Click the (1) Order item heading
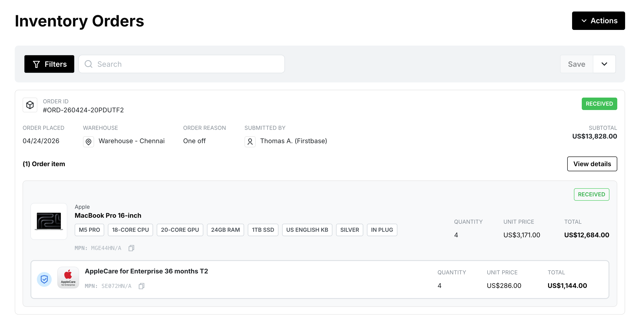Screen dimensions: 644x319 point(44,164)
